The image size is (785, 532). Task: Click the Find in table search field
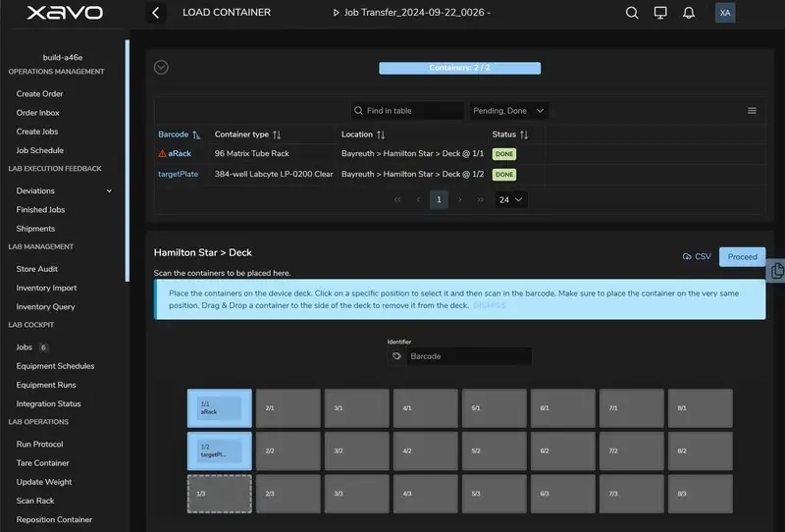click(407, 111)
